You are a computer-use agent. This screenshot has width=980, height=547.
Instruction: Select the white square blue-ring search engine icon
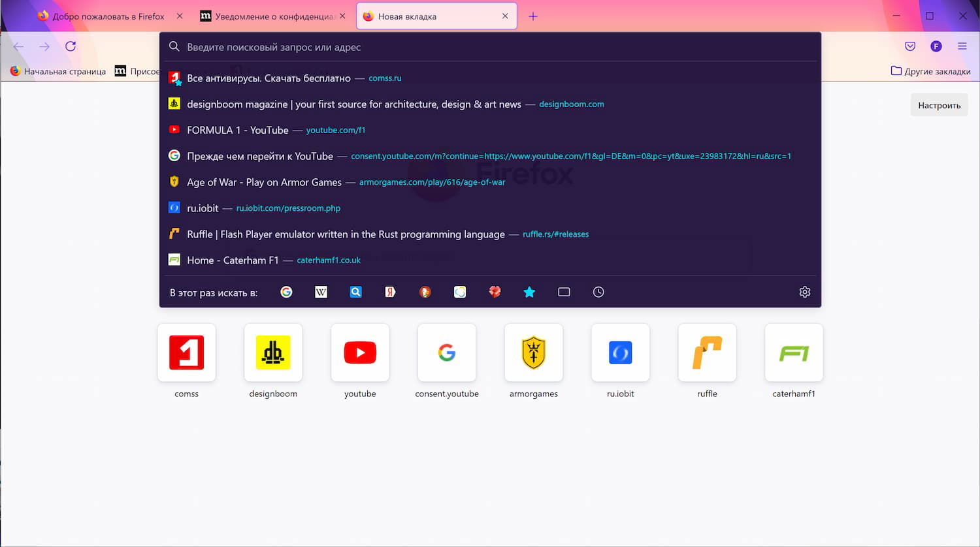pyautogui.click(x=460, y=292)
